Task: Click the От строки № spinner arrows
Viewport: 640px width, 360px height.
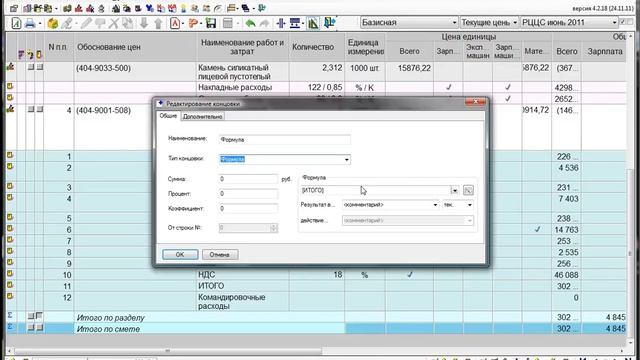Action: (274, 228)
